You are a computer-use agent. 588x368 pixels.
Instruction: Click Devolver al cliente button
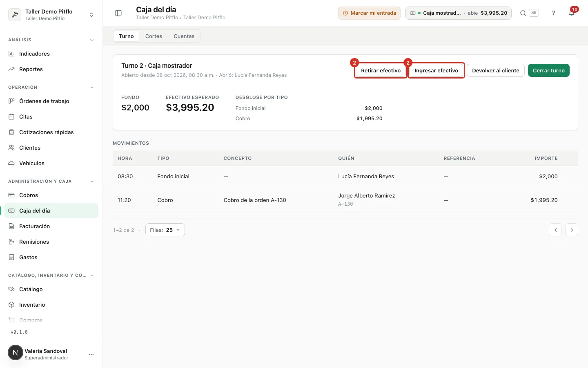click(x=496, y=70)
